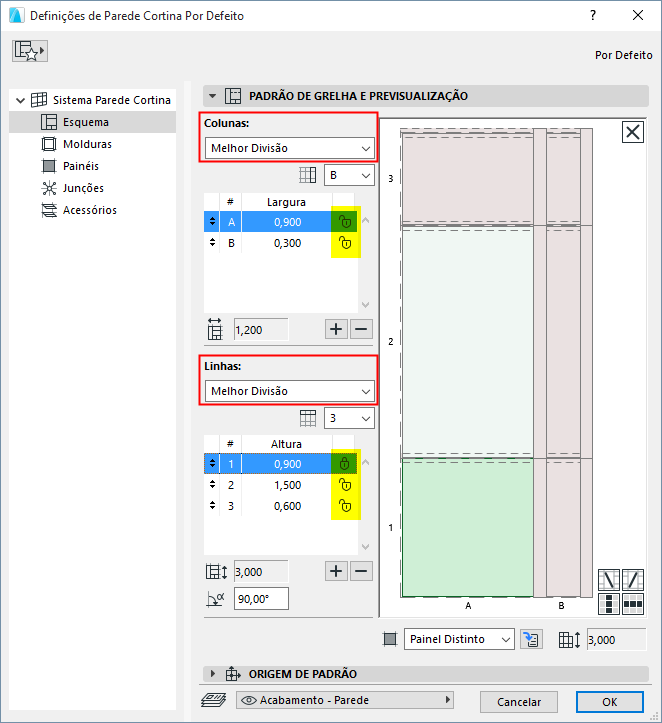This screenshot has height=723, width=662.
Task: Add a new column with the plus button
Action: click(x=336, y=329)
